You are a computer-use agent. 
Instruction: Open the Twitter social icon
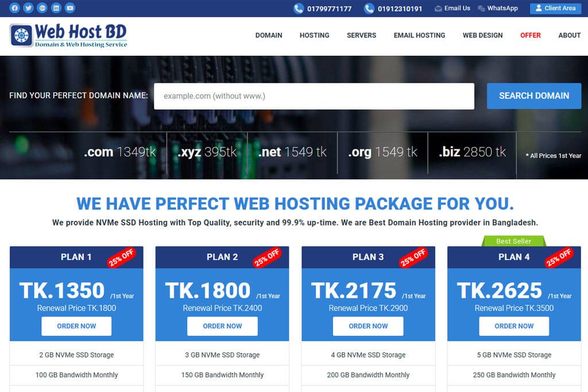tap(28, 8)
